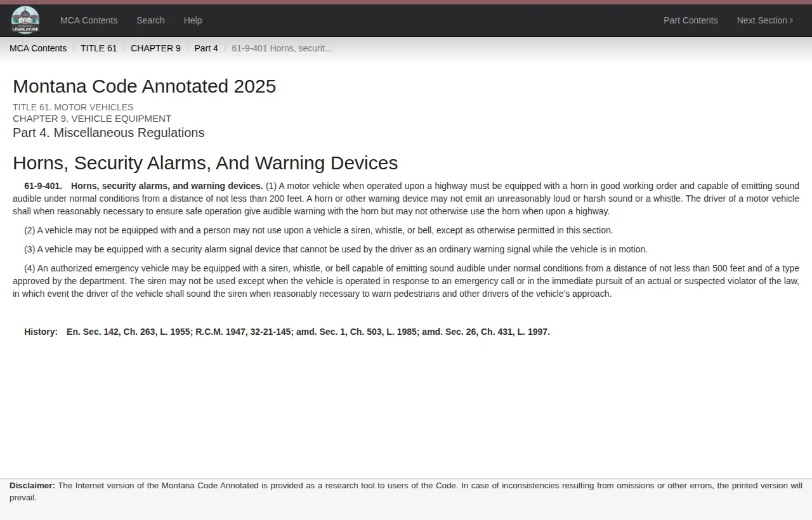Image resolution: width=812 pixels, height=520 pixels.
Task: View the Part Contents listing
Action: pos(690,20)
